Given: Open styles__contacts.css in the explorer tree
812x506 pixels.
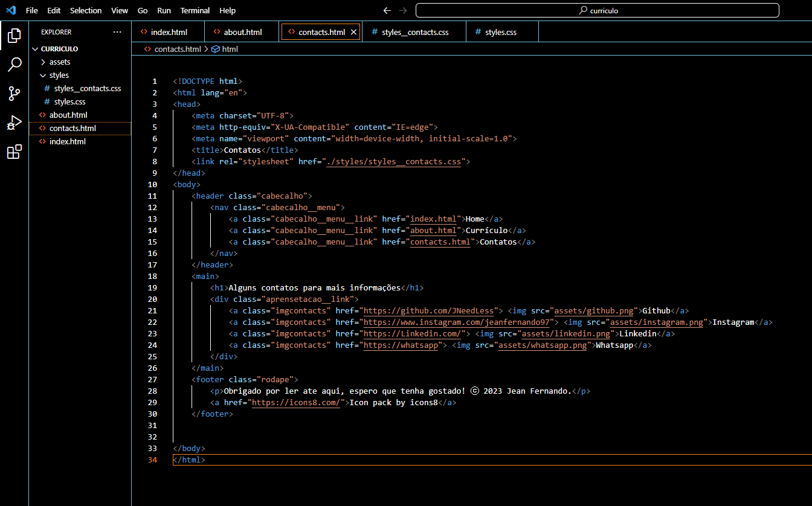Looking at the screenshot, I should (80, 89).
